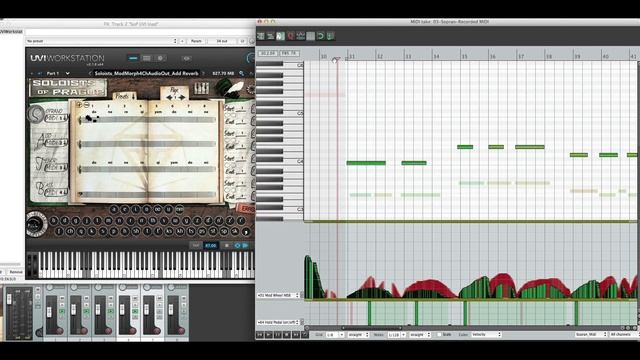Click the MIDI editor play button

coord(269,335)
